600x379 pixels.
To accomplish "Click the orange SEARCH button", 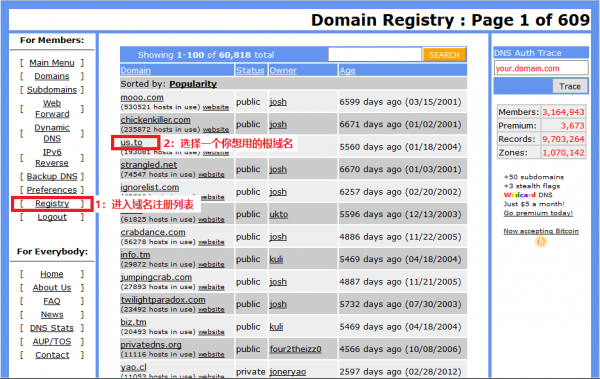I will coord(444,55).
